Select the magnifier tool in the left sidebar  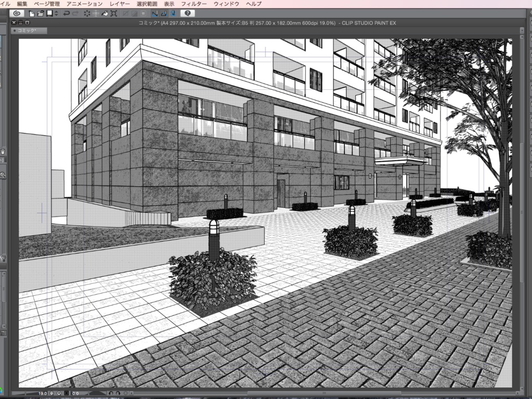[4, 175]
